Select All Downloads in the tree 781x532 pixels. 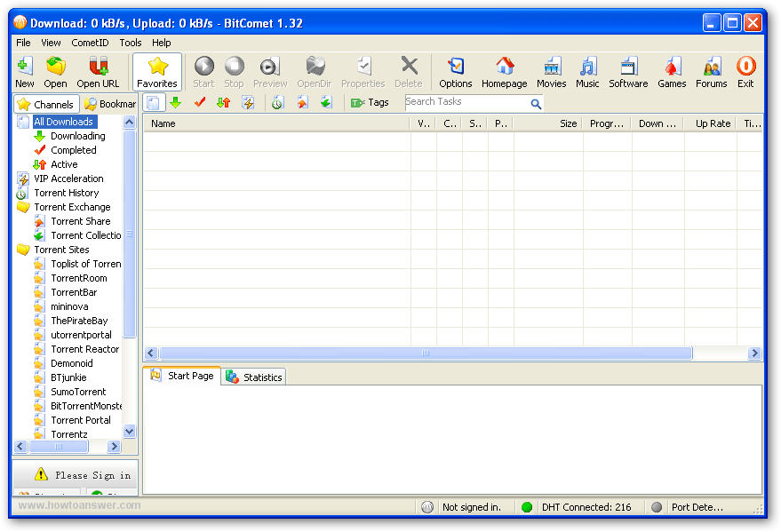point(64,122)
